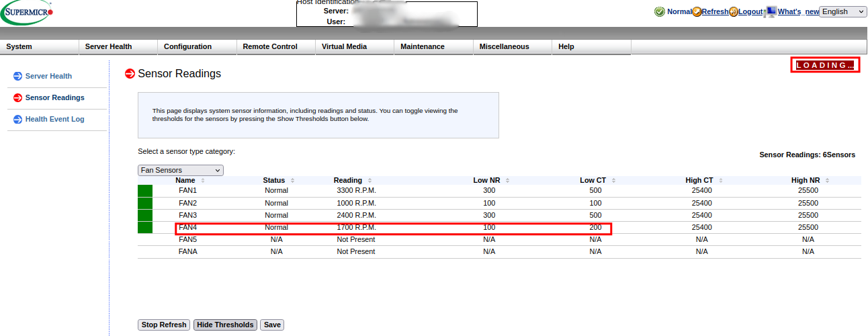
Task: Click the Stop Refresh button
Action: [164, 325]
